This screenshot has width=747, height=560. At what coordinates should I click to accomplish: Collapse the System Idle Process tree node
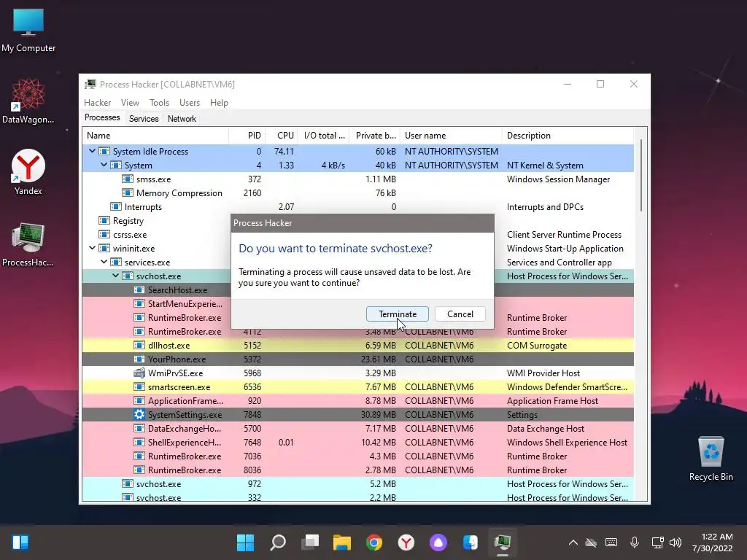pyautogui.click(x=92, y=151)
